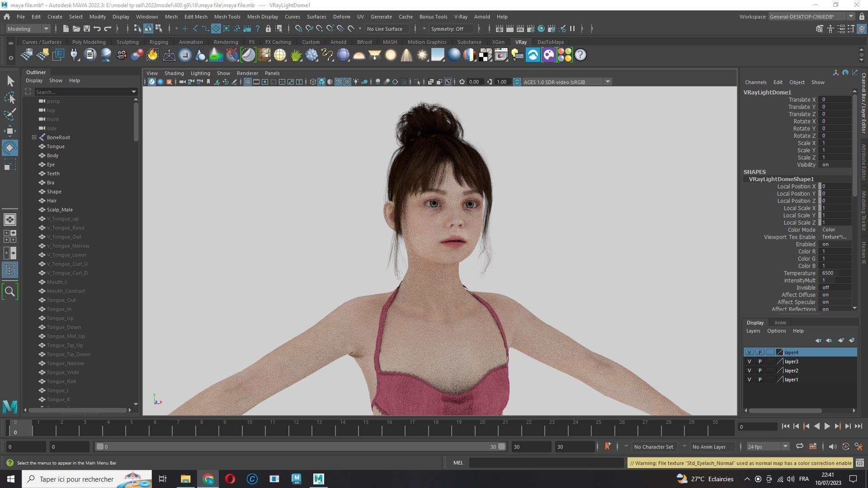Viewport: 868px width, 488px height.
Task: Open the viewport Renderer menu
Action: click(247, 73)
